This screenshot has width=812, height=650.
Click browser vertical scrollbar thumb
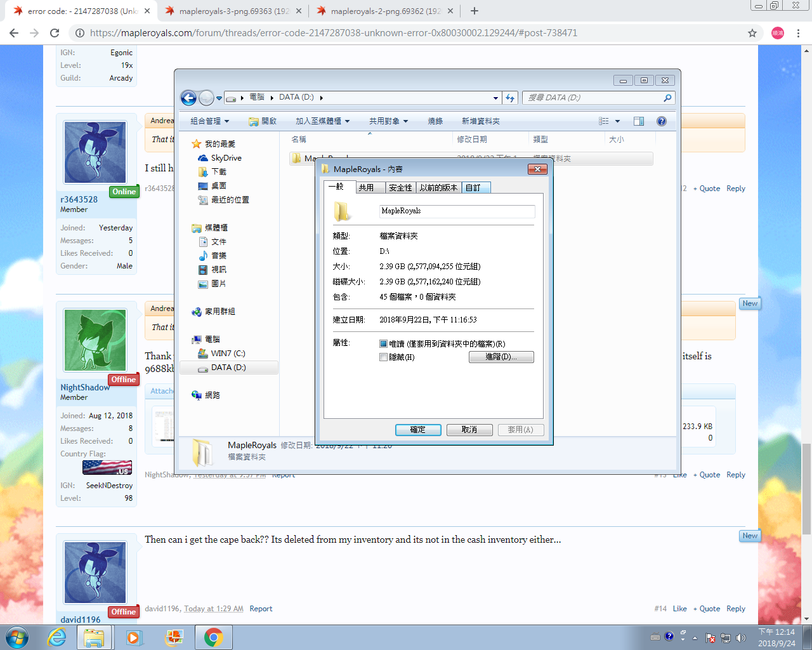tap(807, 489)
